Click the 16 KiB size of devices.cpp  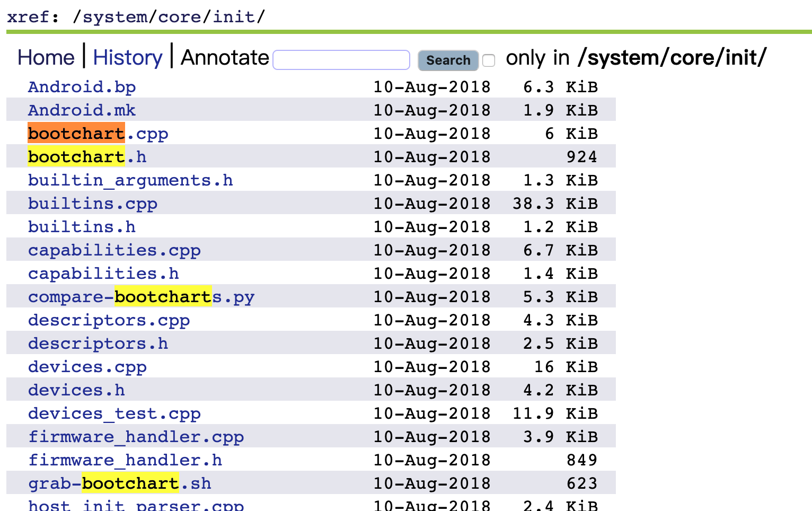pos(566,367)
